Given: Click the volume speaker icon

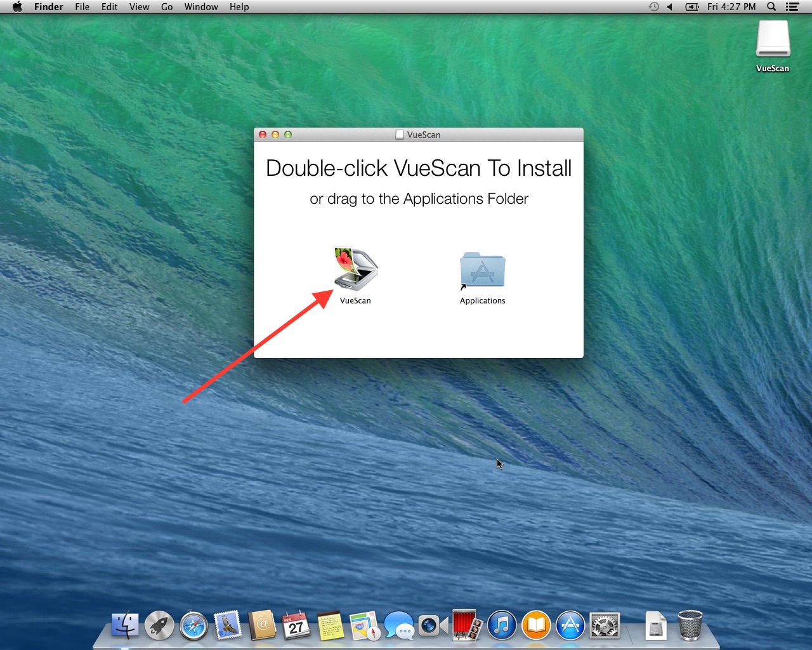Looking at the screenshot, I should click(x=670, y=7).
